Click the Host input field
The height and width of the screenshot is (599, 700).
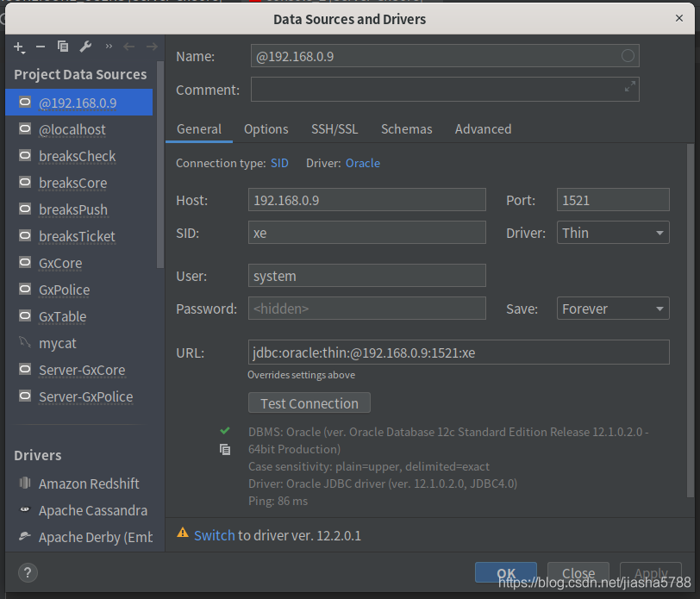tap(367, 200)
